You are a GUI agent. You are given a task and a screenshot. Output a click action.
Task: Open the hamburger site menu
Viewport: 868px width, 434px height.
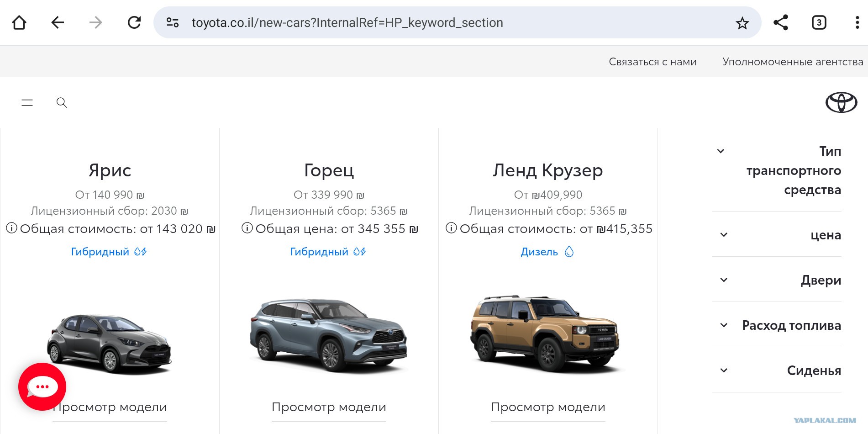tap(27, 103)
